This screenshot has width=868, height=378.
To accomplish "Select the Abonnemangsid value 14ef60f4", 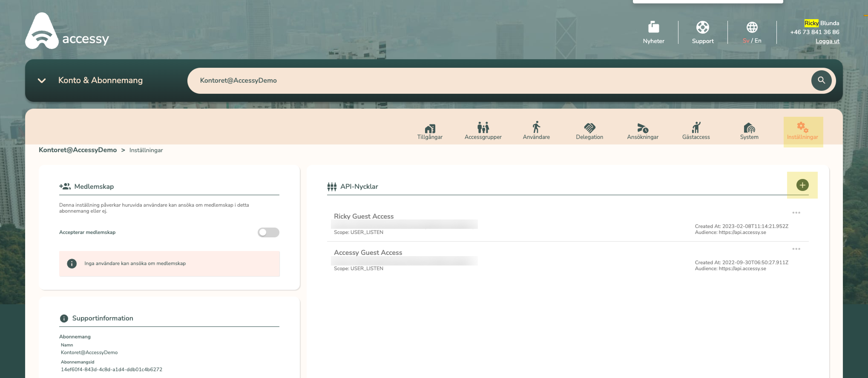I will 111,369.
